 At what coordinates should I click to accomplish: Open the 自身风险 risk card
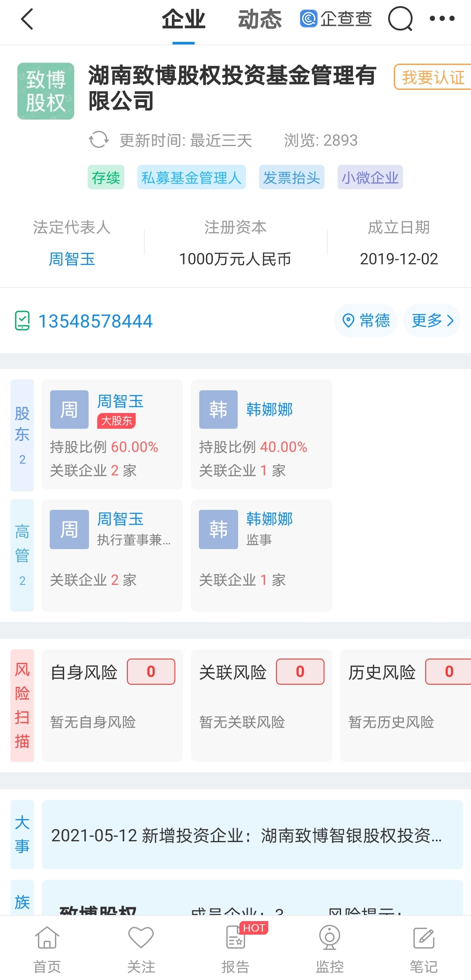pyautogui.click(x=112, y=705)
